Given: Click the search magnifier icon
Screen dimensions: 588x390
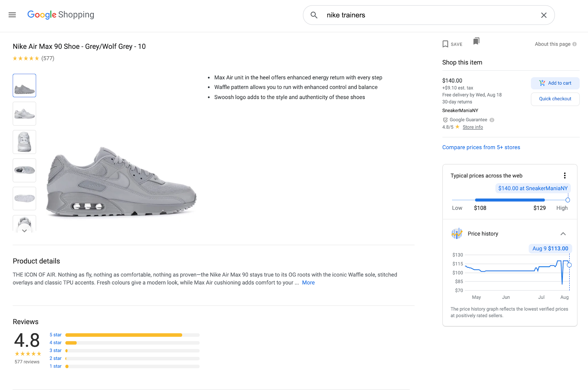Looking at the screenshot, I should [x=314, y=15].
